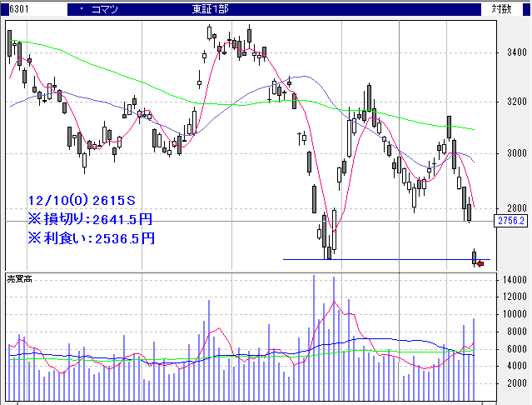Select the コマツ company name in header
This screenshot has height=405, width=532.
pyautogui.click(x=105, y=9)
